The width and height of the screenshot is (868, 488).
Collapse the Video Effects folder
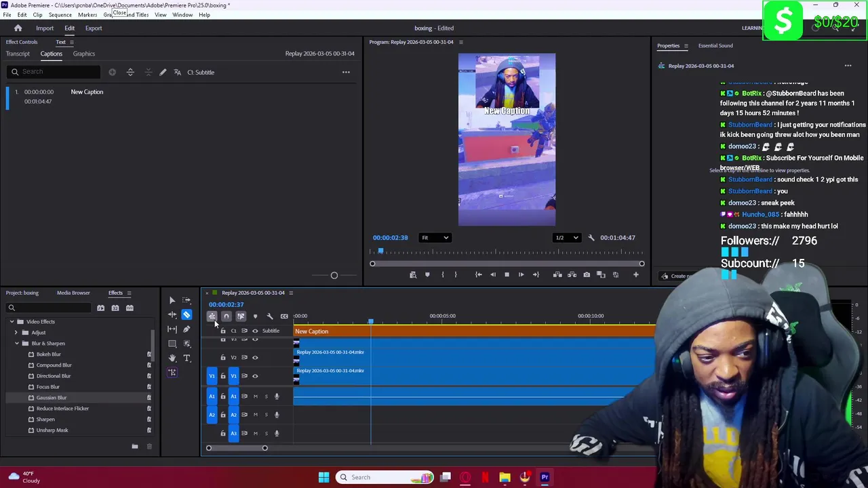(12, 321)
